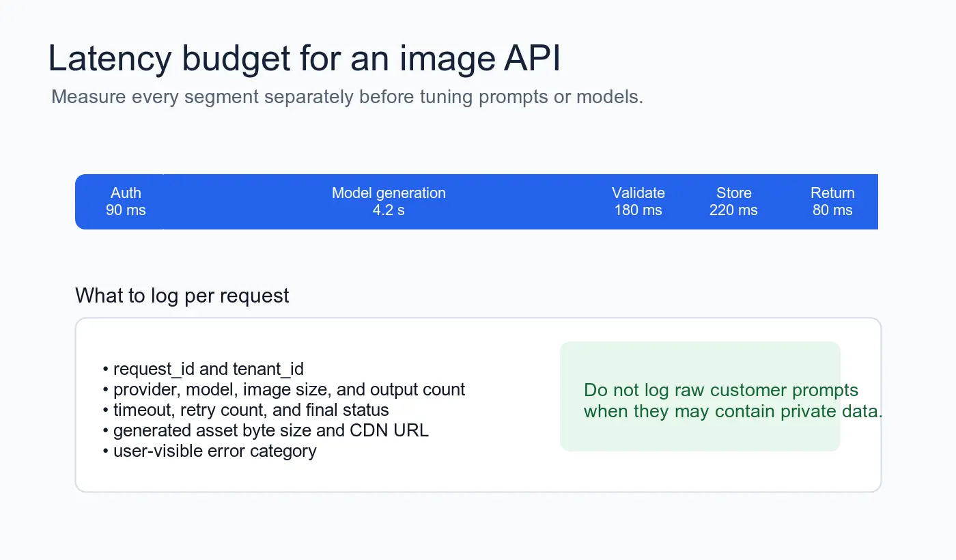Select the 'generated asset byte size and CDN URL' bullet
956x560 pixels.
pos(265,431)
